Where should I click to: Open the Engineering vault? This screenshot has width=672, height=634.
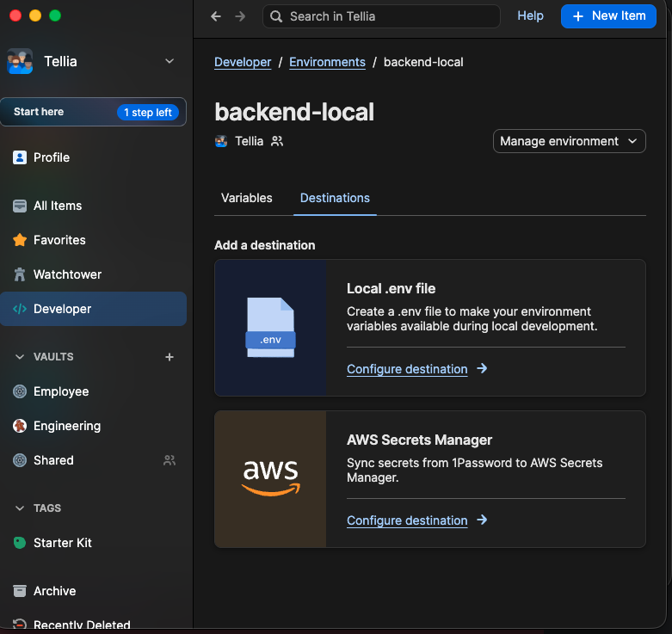[x=66, y=426]
